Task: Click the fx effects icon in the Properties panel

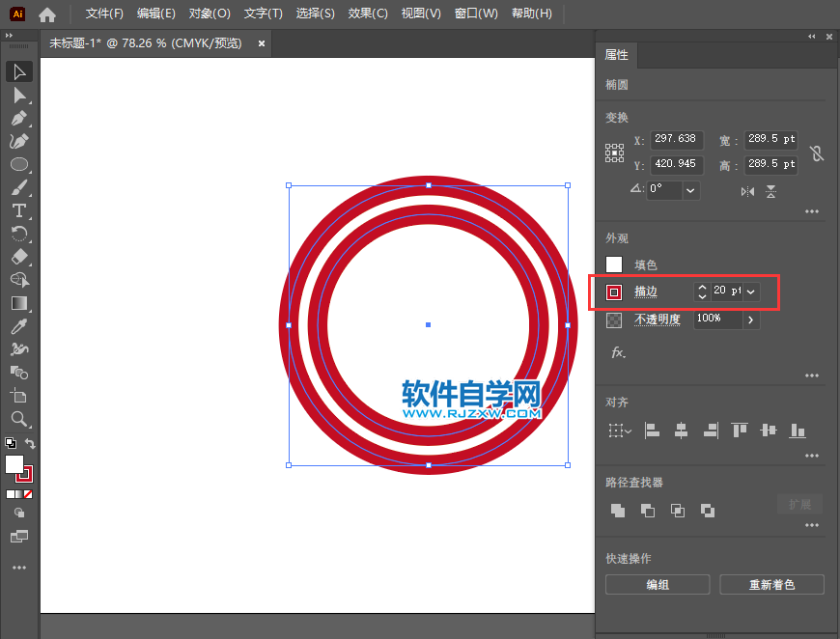Action: tap(617, 351)
